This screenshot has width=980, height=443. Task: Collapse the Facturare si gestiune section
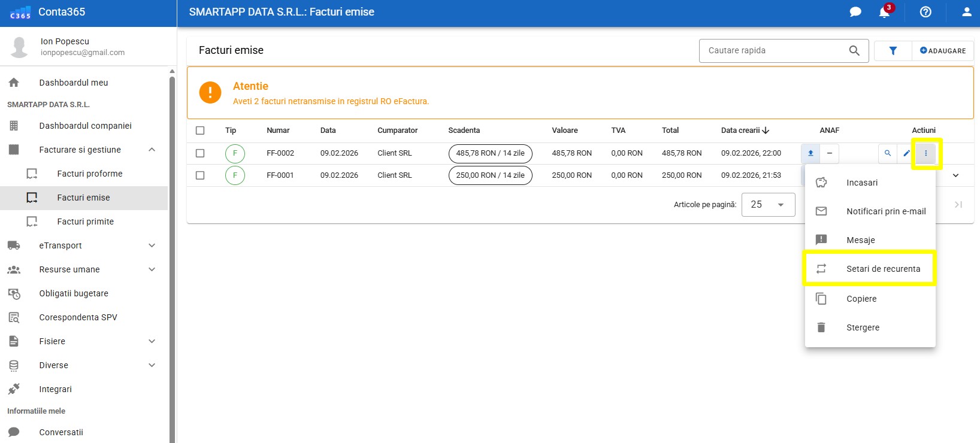point(152,150)
